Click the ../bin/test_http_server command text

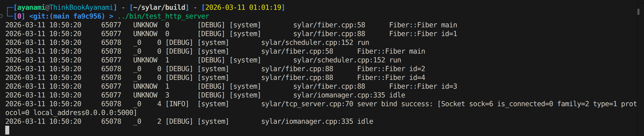[x=163, y=16]
